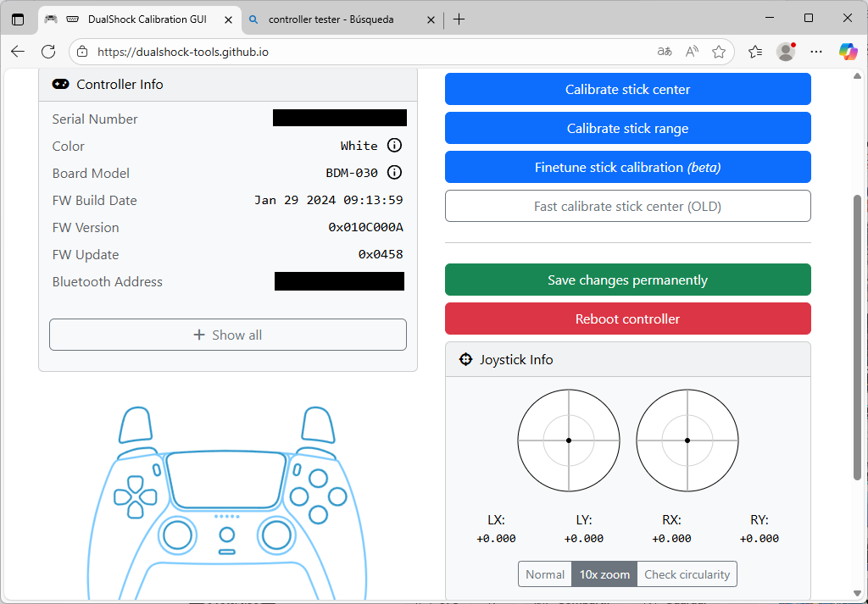Click the L2 trigger on controller diagram
This screenshot has width=868, height=604.
pos(136,424)
